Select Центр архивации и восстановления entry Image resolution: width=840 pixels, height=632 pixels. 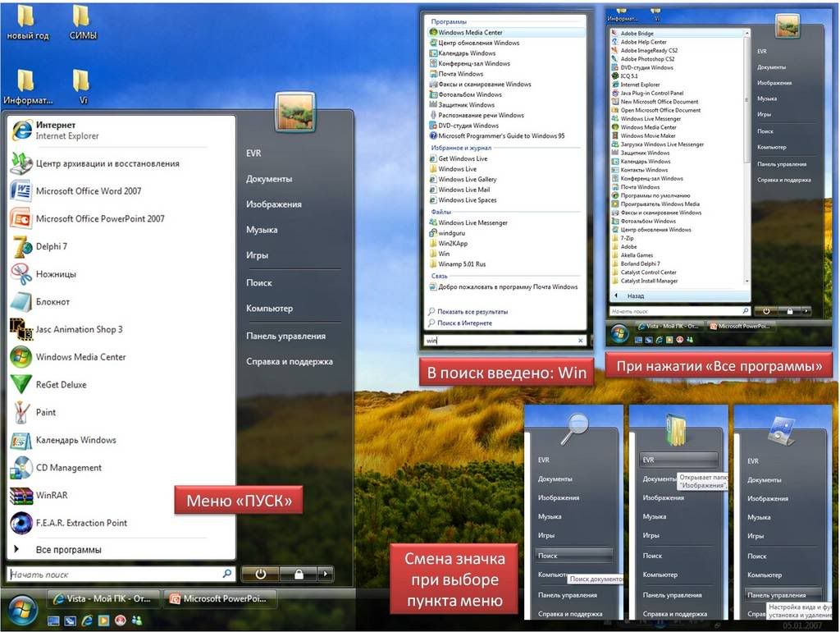click(107, 163)
